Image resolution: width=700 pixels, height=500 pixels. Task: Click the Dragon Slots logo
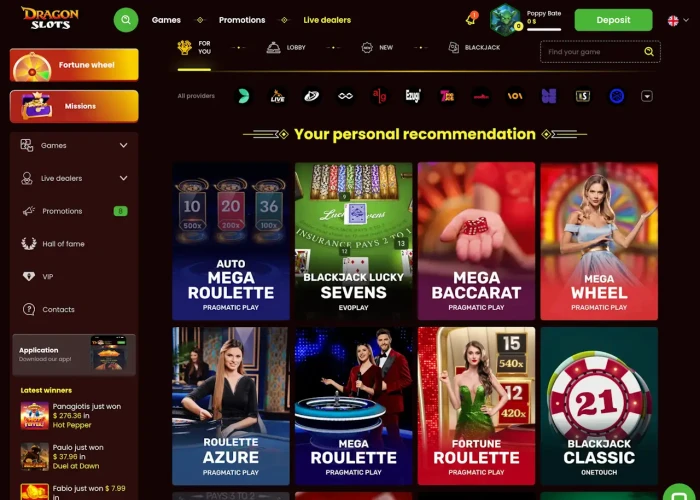click(50, 19)
